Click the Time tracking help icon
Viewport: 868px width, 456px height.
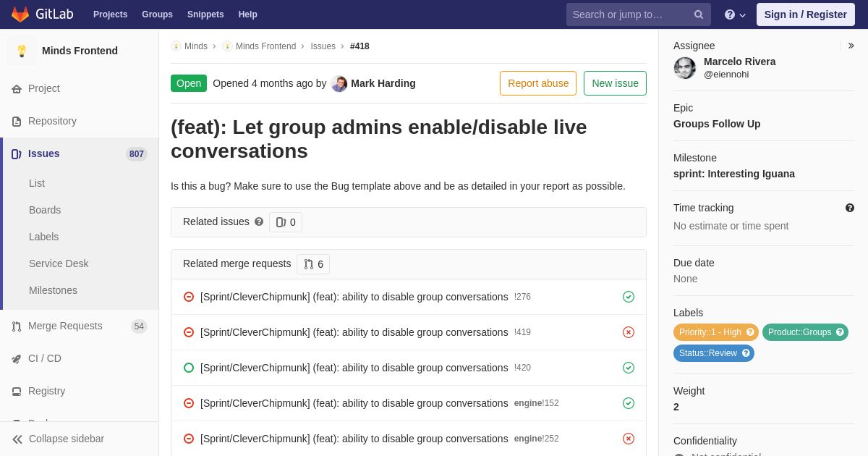(x=850, y=208)
